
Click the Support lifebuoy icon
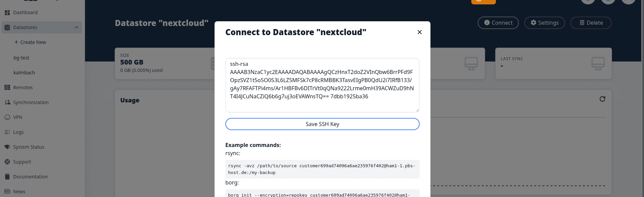coord(7,162)
